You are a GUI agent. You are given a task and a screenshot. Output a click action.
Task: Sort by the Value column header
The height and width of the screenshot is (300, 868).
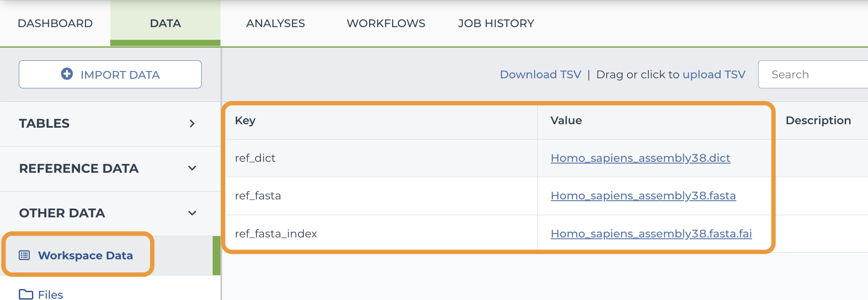click(566, 120)
